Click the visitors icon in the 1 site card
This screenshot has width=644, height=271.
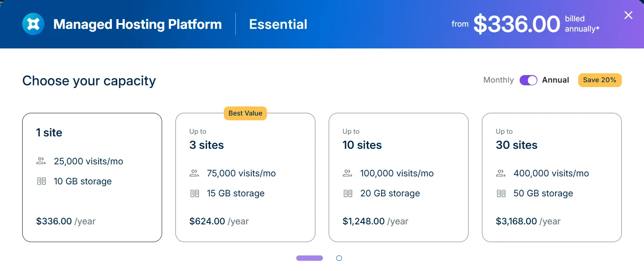pos(41,161)
